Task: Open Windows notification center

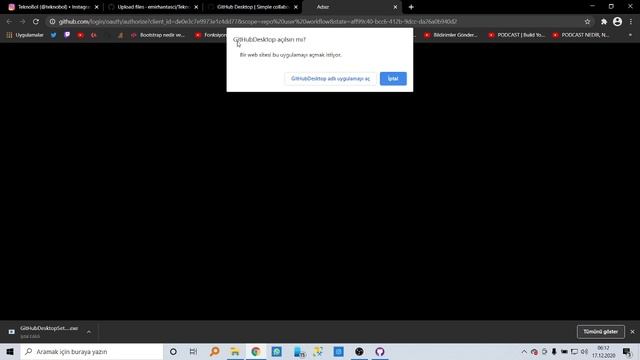Action: tap(628, 351)
